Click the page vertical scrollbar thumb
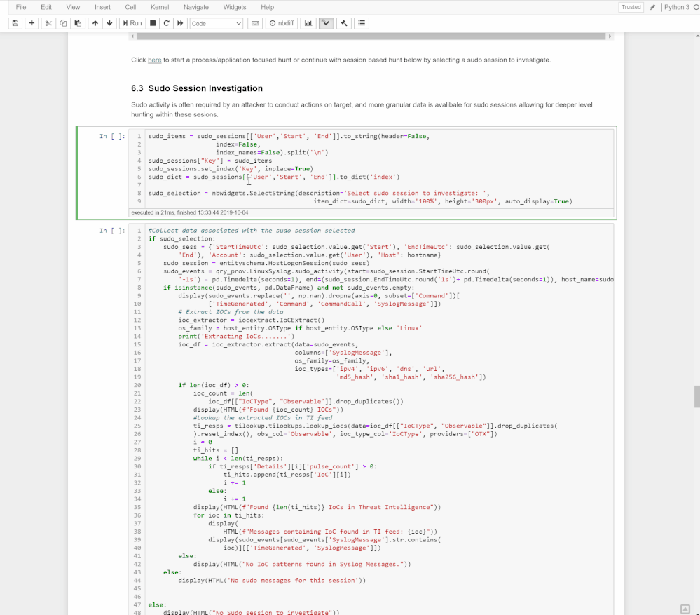 point(697,397)
